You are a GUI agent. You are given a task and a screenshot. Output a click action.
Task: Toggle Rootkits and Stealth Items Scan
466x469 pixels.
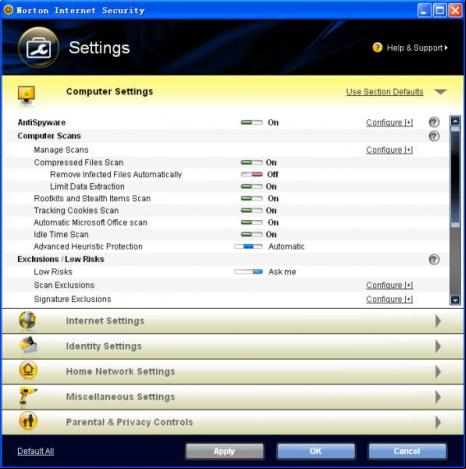(x=252, y=199)
